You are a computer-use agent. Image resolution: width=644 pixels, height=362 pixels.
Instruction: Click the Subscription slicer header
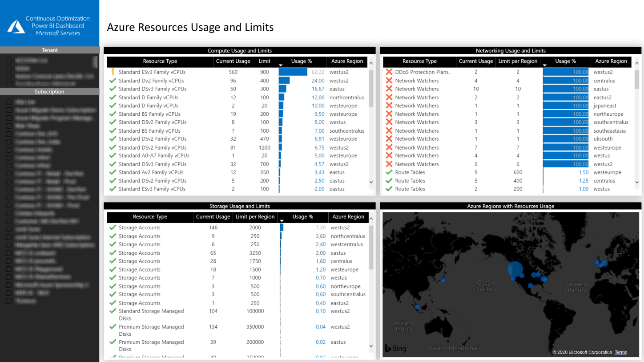coord(50,92)
